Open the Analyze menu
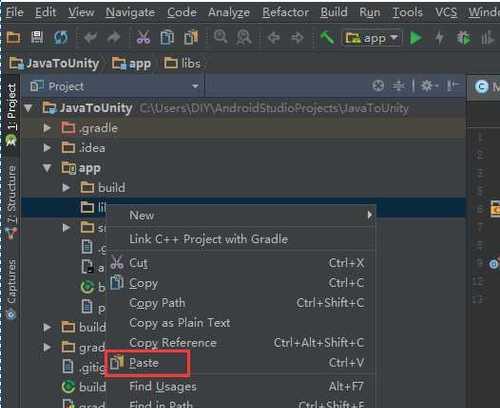This screenshot has height=408, width=500. (229, 12)
